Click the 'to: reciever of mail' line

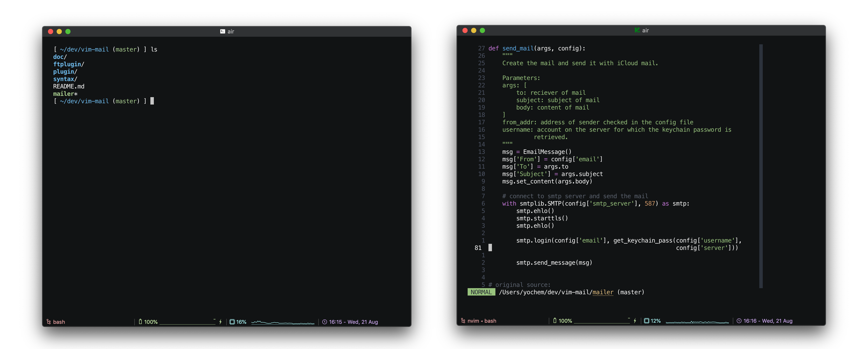(x=551, y=93)
